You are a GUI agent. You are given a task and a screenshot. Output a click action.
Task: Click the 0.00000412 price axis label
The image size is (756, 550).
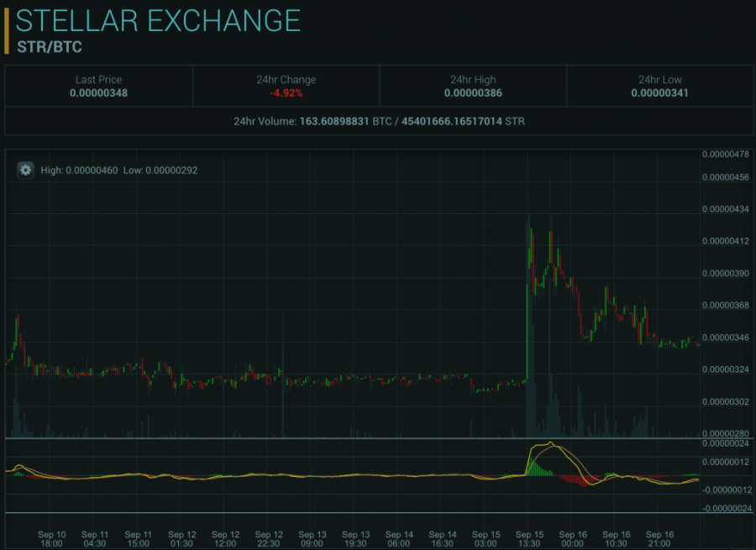click(726, 241)
